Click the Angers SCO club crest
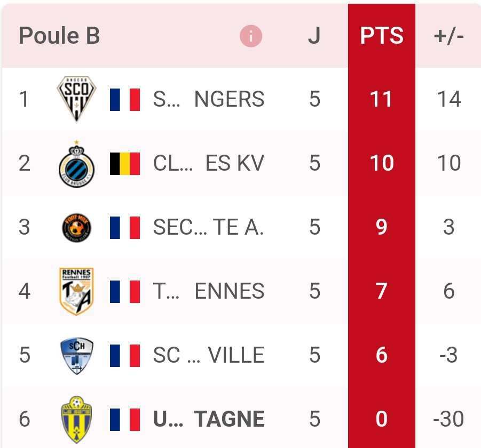This screenshot has height=448, width=481. pos(76,99)
